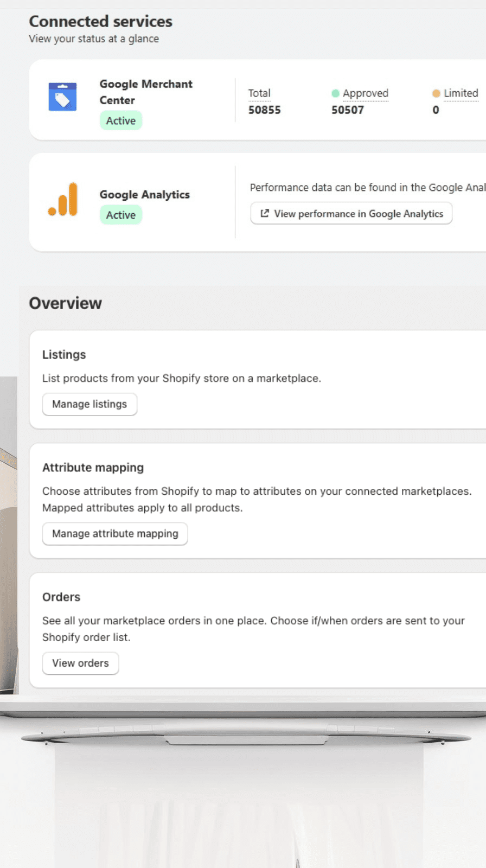Click the Active badge under Google Analytics
The height and width of the screenshot is (868, 486).
pos(120,215)
